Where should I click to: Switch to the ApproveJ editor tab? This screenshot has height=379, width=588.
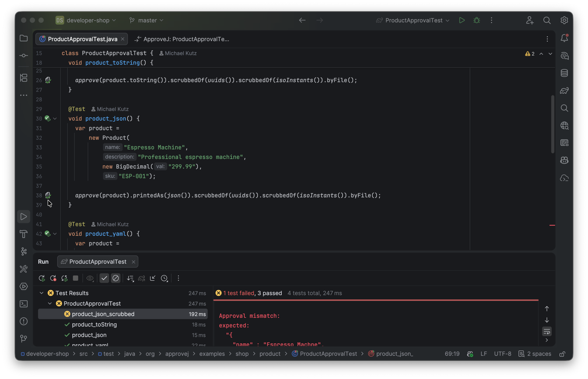tap(182, 39)
